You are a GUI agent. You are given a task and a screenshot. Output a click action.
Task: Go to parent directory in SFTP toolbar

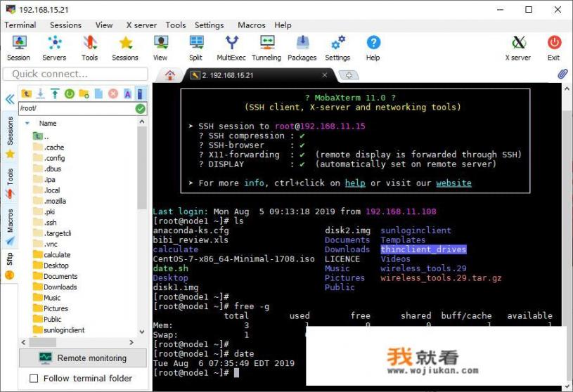coord(26,94)
